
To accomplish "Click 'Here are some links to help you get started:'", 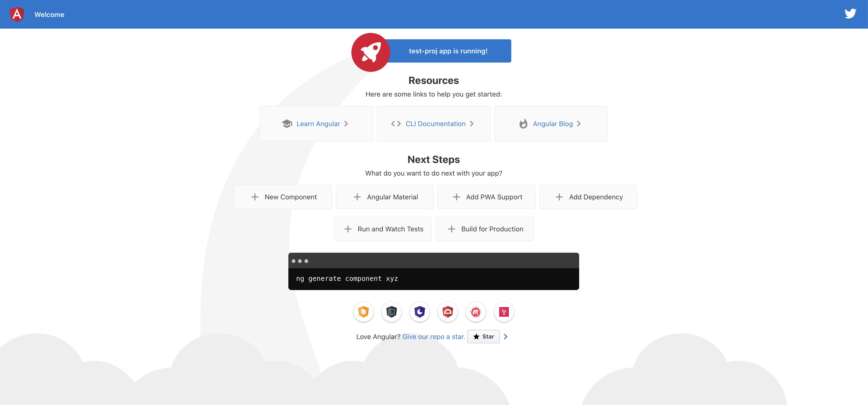I will pos(434,94).
